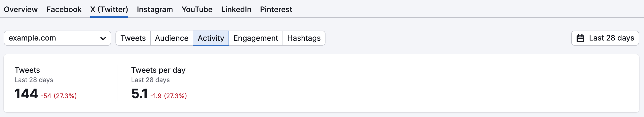Click the 144 tweets total value
Image resolution: width=644 pixels, height=117 pixels.
(26, 94)
